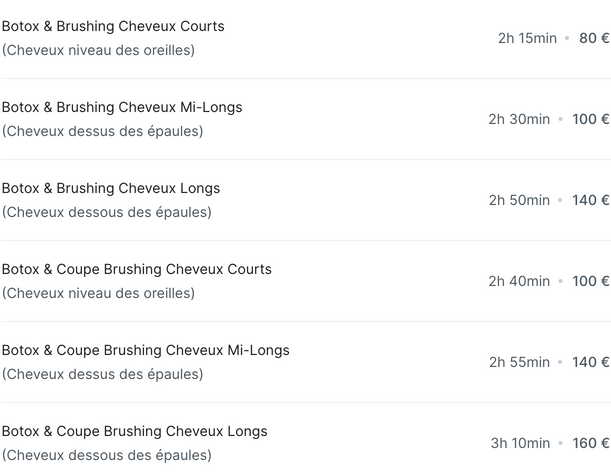Click the 2h 40min duration
Screen dimensions: 611x472
519,281
